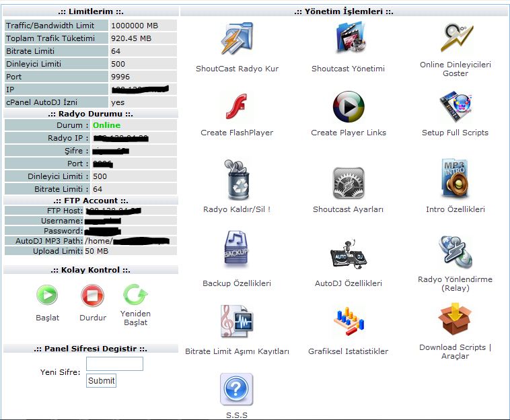
Task: Open the Shoutcast Yönetimi clapperboard icon
Action: tap(351, 38)
